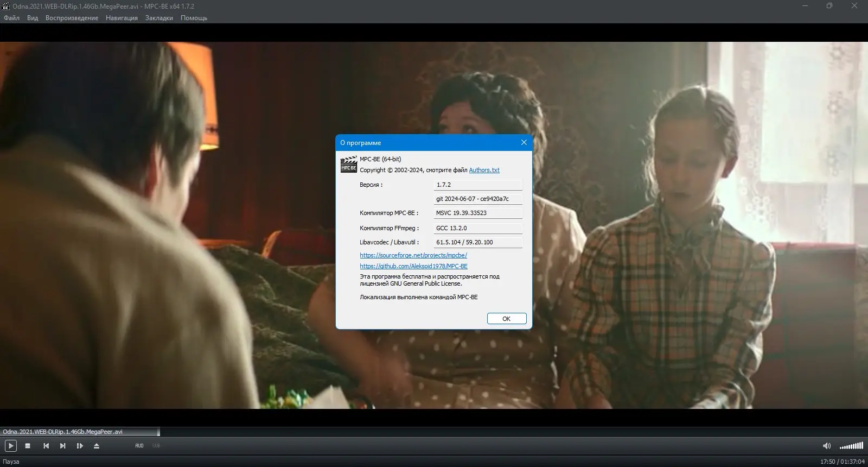The height and width of the screenshot is (467, 868).
Task: Click the Libavcodec / Libavutil : label
Action: (x=390, y=242)
